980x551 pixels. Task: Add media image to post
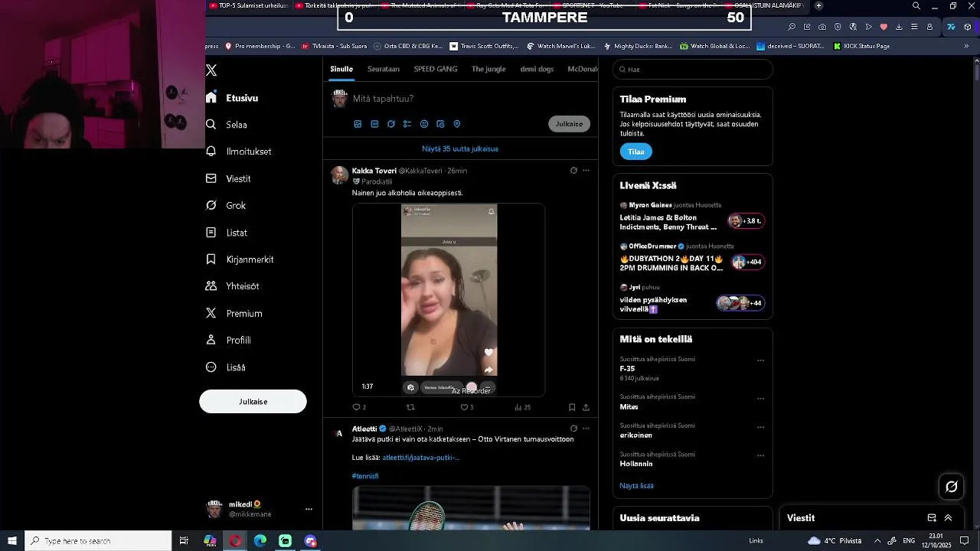(358, 124)
